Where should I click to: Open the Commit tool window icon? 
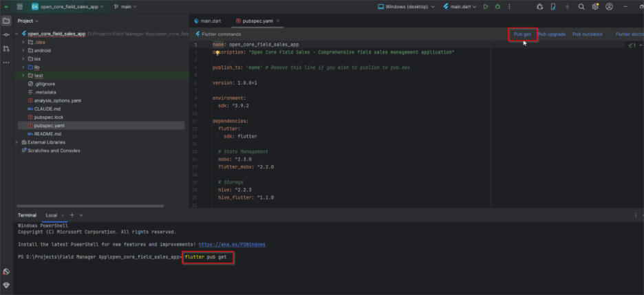click(x=6, y=34)
